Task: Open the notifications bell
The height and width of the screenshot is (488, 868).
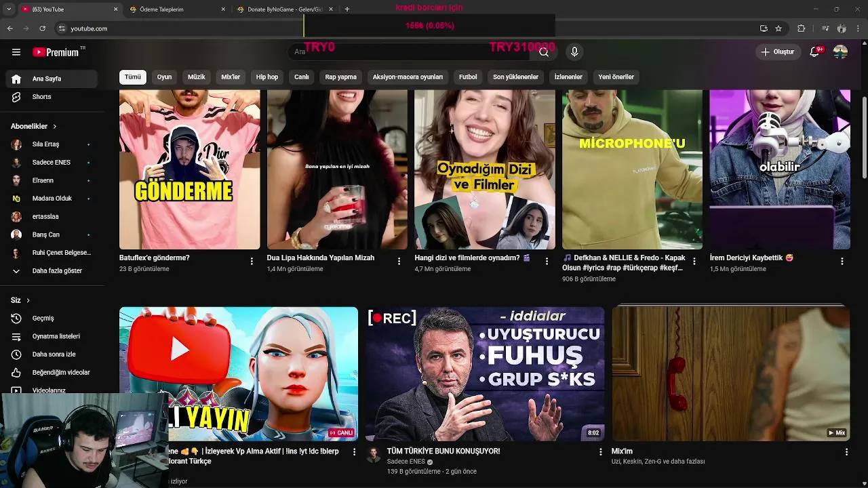Action: pos(815,52)
